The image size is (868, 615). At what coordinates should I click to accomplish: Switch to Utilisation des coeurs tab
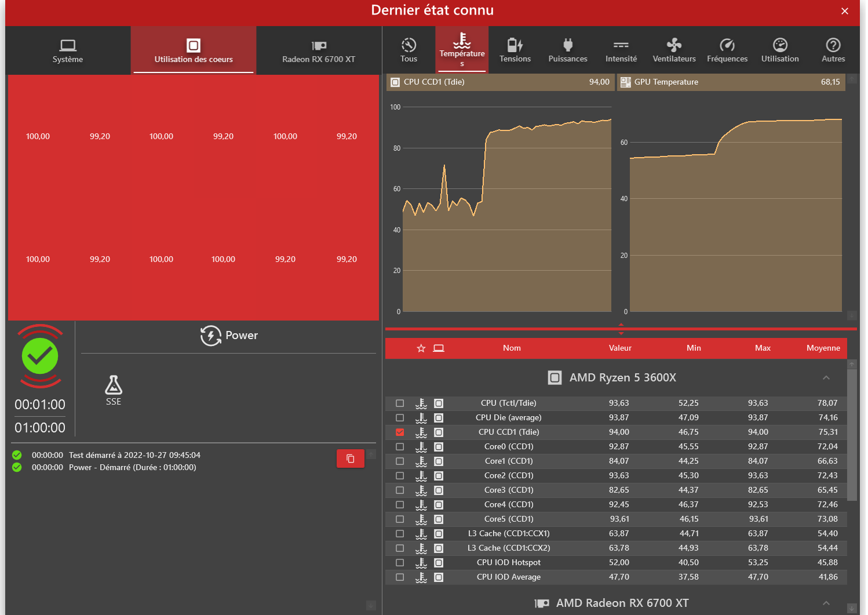click(x=194, y=50)
